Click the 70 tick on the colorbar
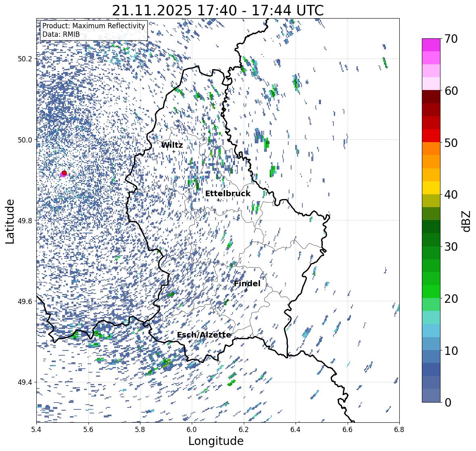This screenshot has height=451, width=476. click(x=451, y=39)
